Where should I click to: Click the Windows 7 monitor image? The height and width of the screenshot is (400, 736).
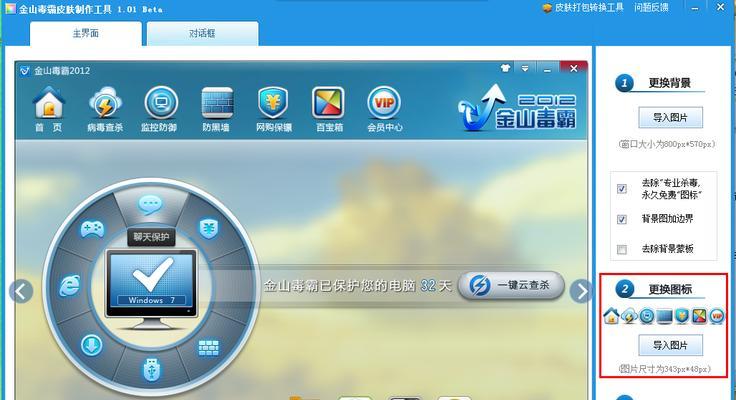(151, 289)
